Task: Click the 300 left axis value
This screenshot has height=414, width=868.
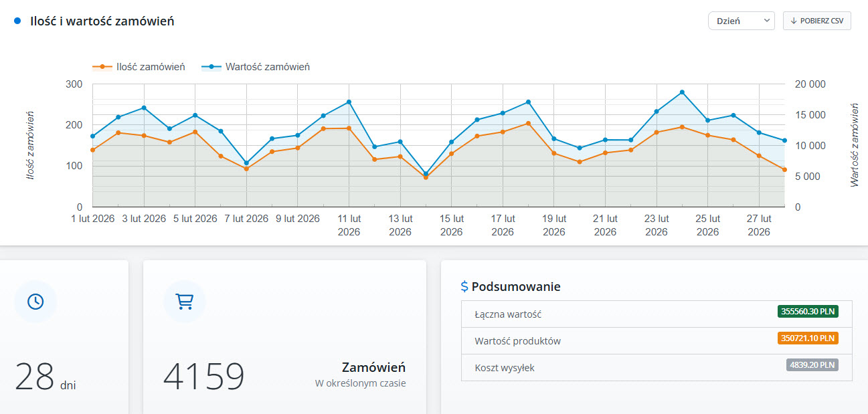Action: (74, 84)
